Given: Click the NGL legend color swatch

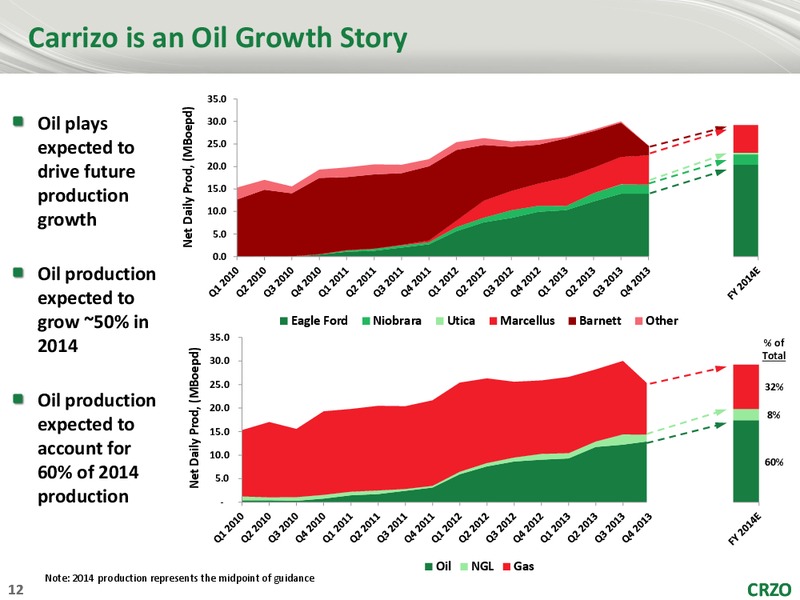Looking at the screenshot, I should click(x=464, y=567).
